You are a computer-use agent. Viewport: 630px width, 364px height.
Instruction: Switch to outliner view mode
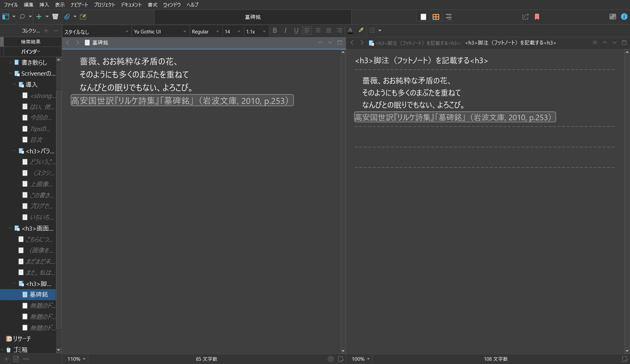tap(448, 17)
